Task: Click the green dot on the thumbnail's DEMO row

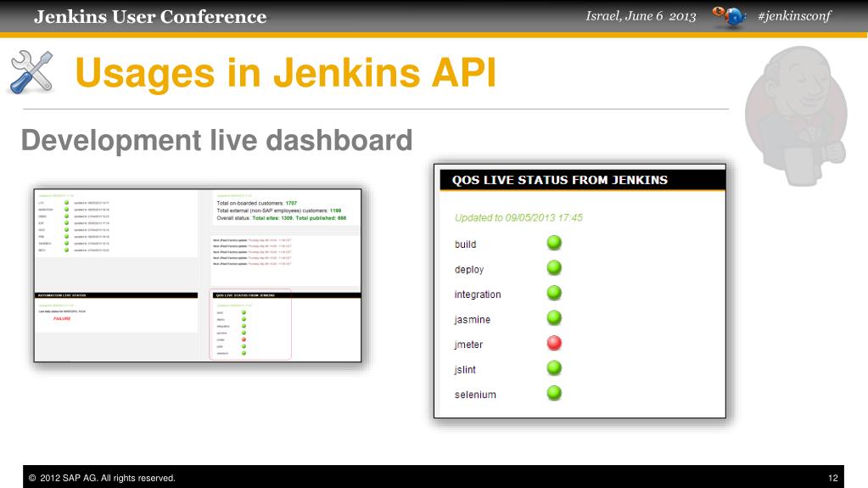Action: coord(66,216)
